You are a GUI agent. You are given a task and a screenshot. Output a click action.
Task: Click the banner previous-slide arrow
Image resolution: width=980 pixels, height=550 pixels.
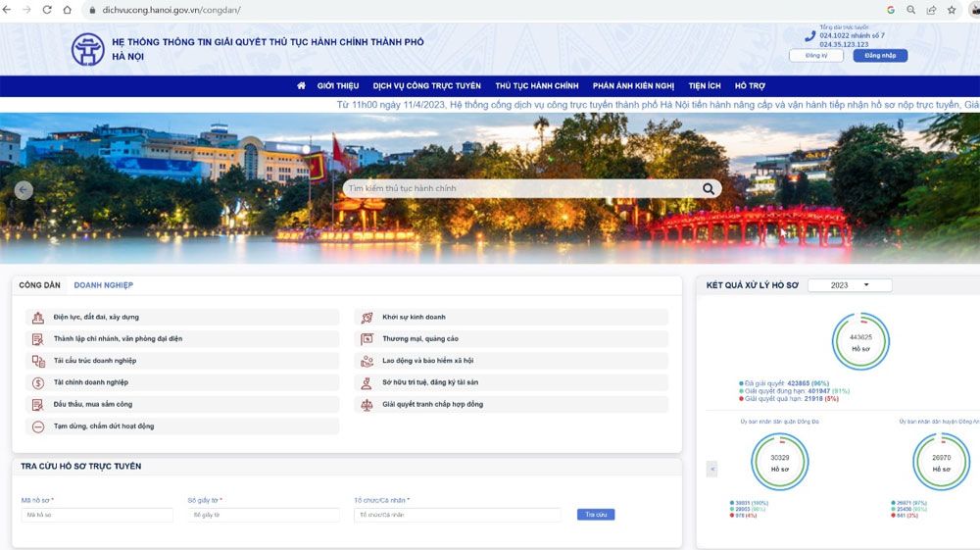click(x=24, y=190)
